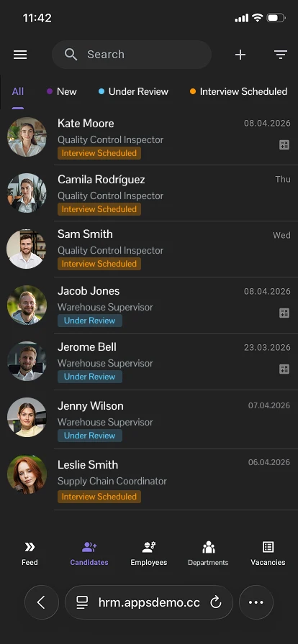Open the browser more options button
This screenshot has height=644, width=298.
pos(256,602)
